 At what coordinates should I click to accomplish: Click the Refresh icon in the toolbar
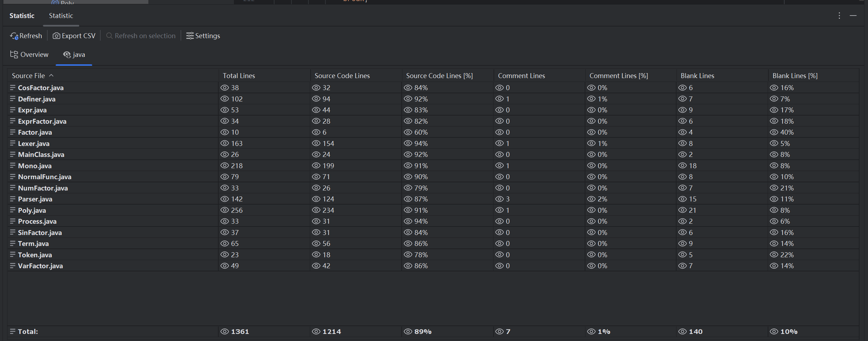tap(14, 36)
